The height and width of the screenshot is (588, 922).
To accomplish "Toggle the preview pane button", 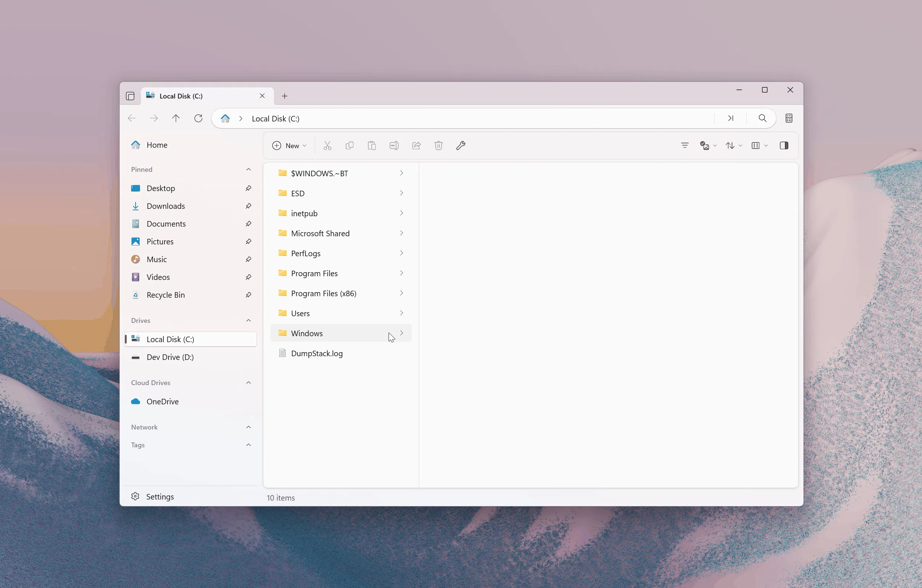I will pos(784,146).
